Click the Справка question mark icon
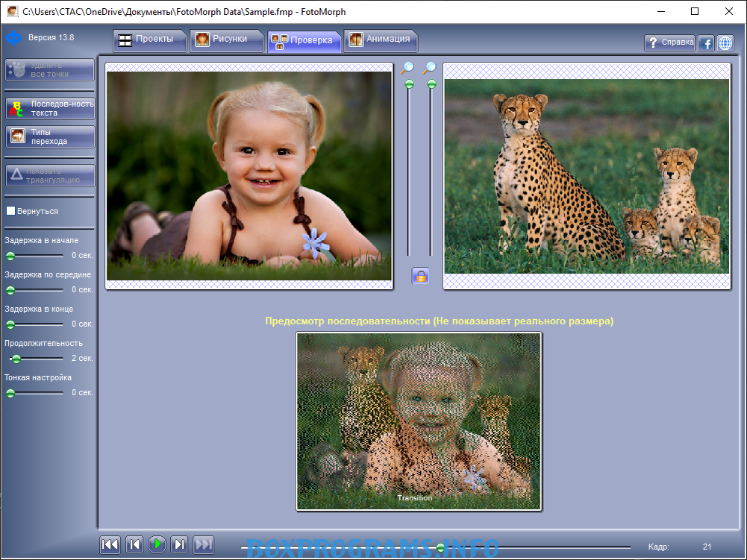 [653, 43]
